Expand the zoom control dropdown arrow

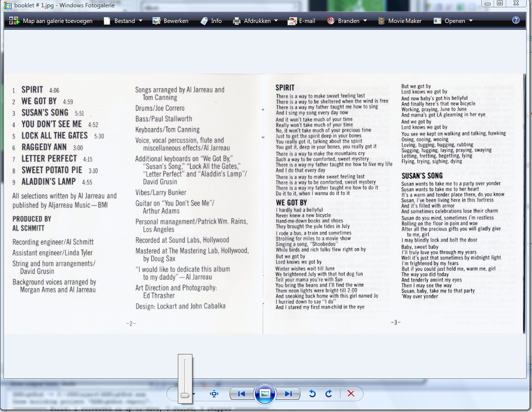pyautogui.click(x=194, y=394)
